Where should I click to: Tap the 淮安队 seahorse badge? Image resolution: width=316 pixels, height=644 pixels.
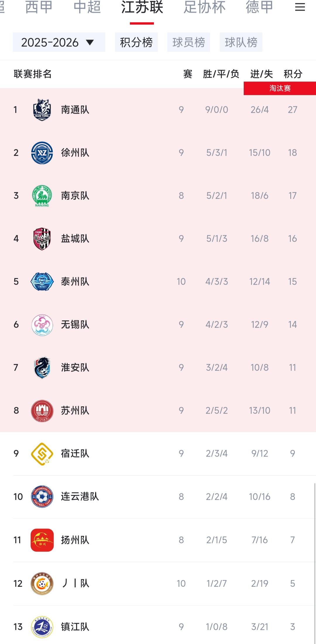coord(42,367)
